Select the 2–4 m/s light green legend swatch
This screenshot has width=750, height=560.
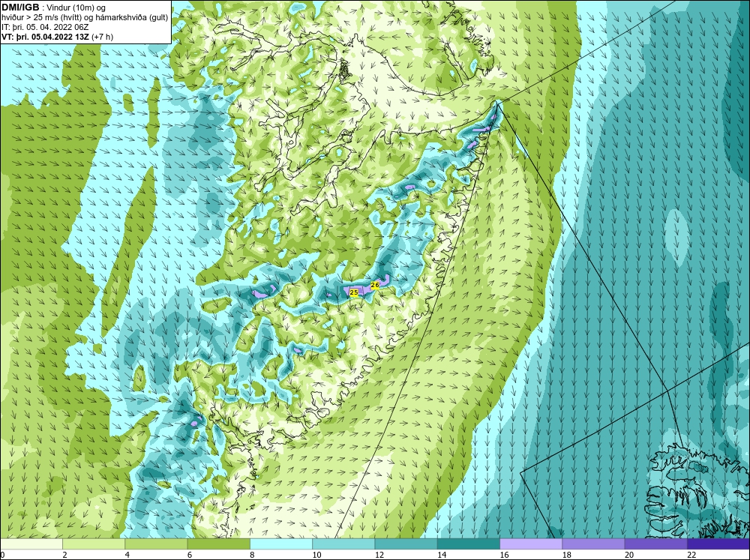[94, 544]
